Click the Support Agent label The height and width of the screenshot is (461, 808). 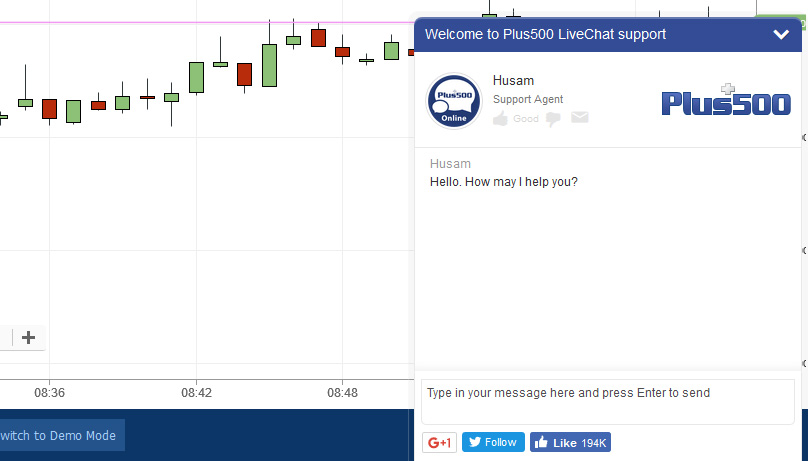[528, 99]
